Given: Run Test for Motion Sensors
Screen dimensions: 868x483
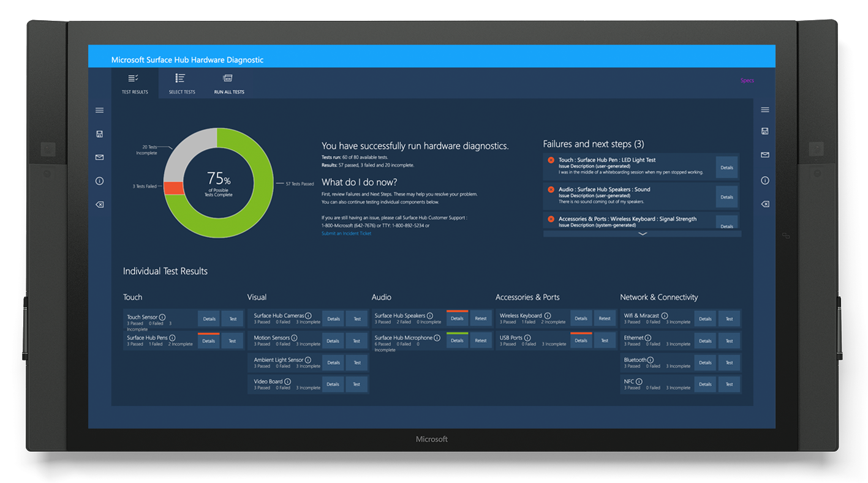Looking at the screenshot, I should pos(357,341).
